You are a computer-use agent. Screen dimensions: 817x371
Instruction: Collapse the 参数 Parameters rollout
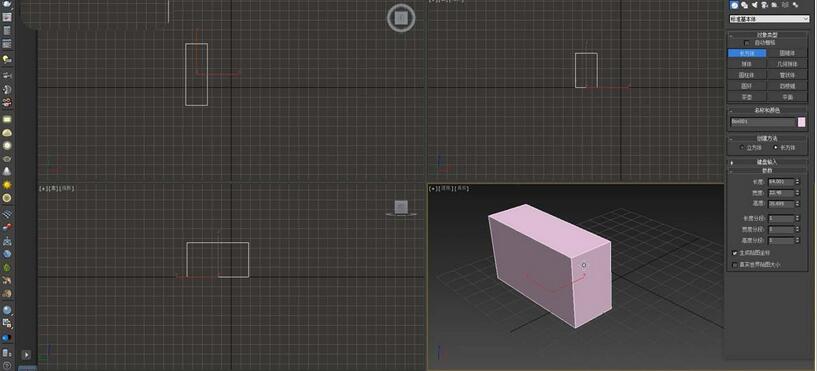coord(767,170)
